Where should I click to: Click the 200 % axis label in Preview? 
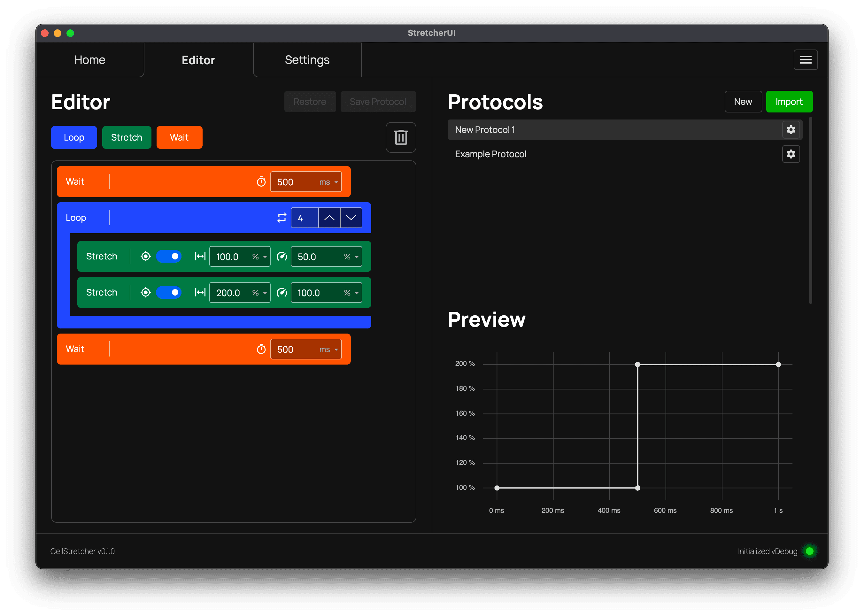coord(465,363)
